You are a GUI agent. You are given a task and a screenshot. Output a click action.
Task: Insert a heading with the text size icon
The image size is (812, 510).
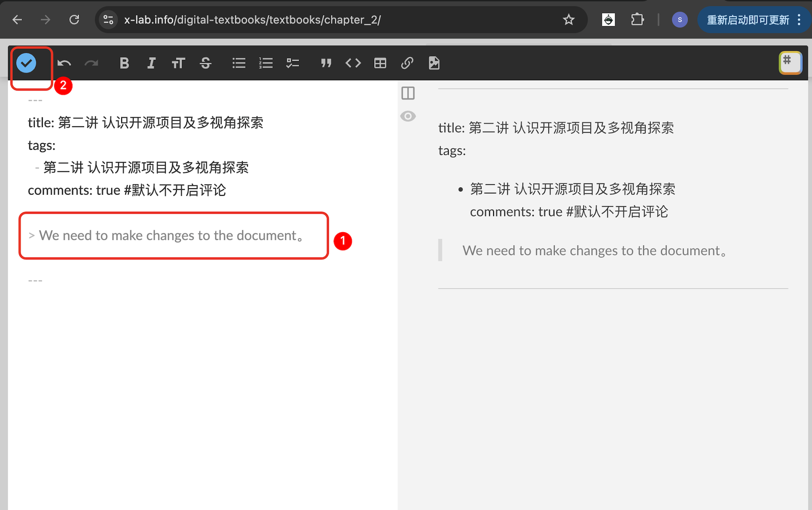[x=178, y=63]
